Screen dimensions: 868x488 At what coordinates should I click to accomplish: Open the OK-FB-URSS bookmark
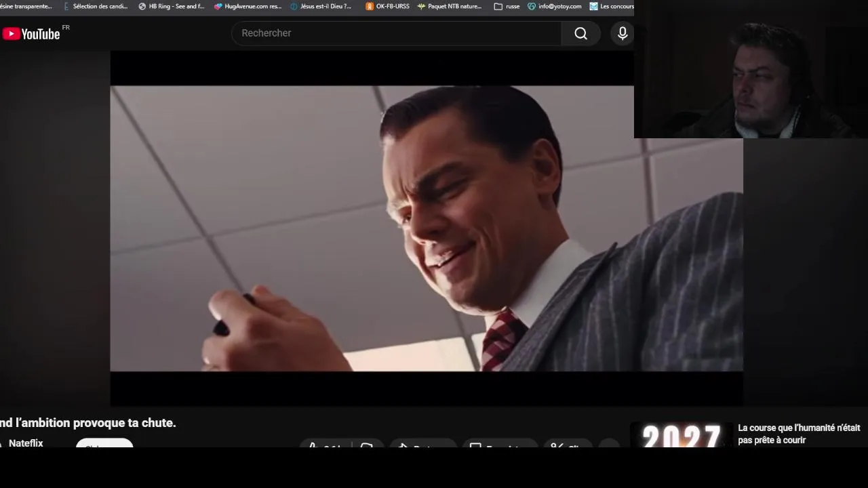[x=388, y=6]
